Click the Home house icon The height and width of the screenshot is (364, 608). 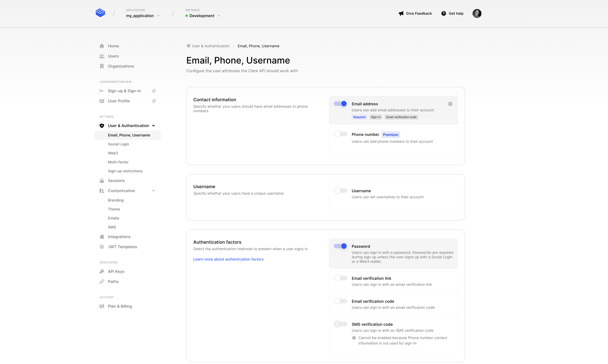[x=102, y=46]
